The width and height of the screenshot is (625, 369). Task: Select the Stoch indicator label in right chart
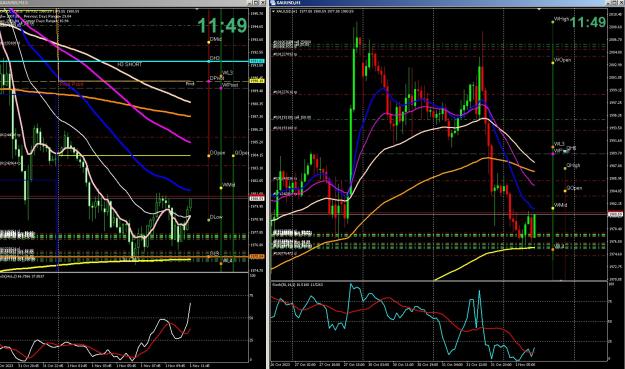(297, 284)
